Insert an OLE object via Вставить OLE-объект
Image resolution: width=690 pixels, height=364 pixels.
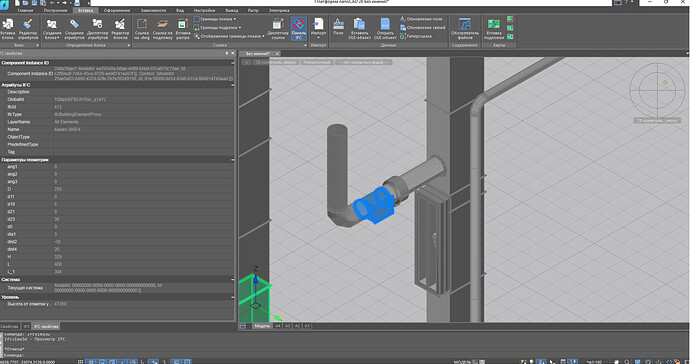(360, 29)
